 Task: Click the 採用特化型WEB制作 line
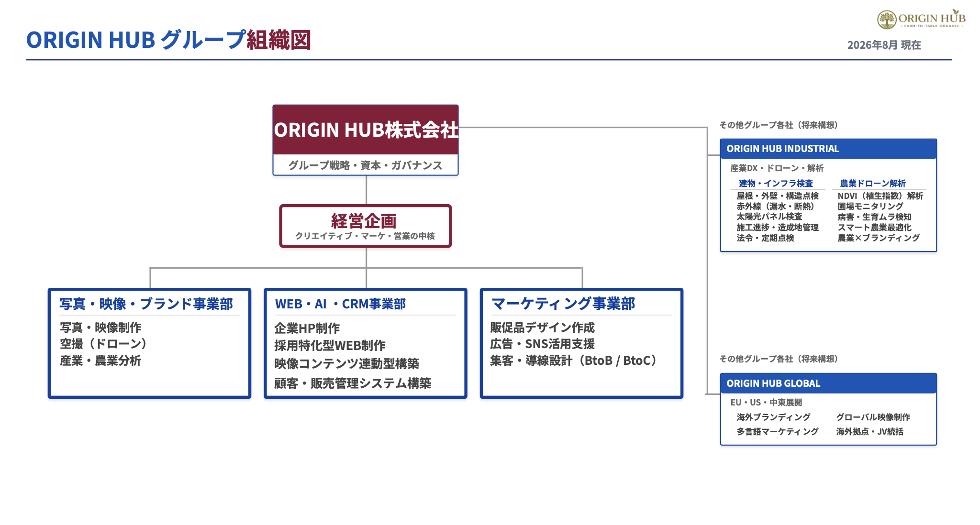(330, 346)
